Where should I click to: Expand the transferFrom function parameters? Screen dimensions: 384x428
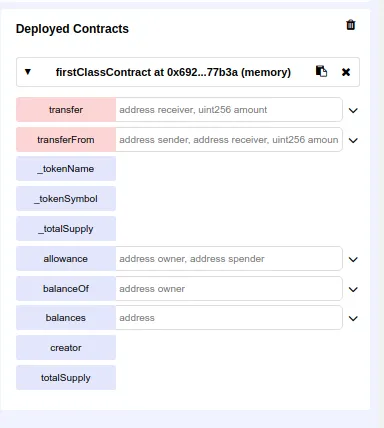pos(353,140)
